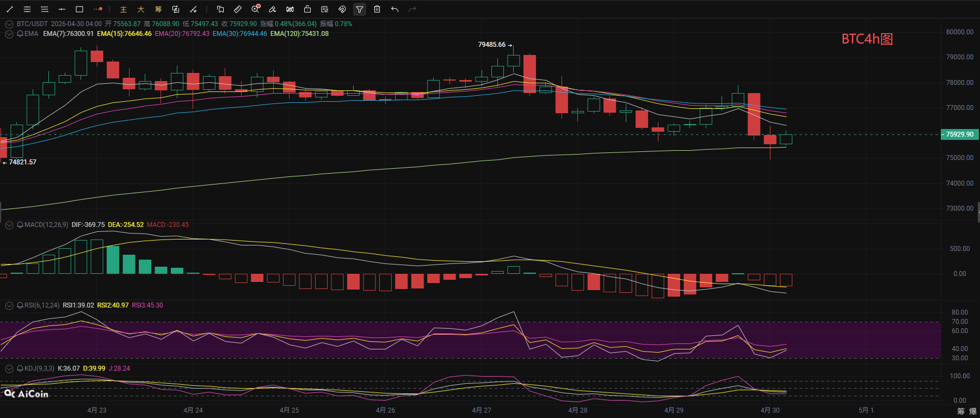Screen dimensions: 980x418
Task: Toggle the funnel filter button
Action: pyautogui.click(x=360, y=9)
